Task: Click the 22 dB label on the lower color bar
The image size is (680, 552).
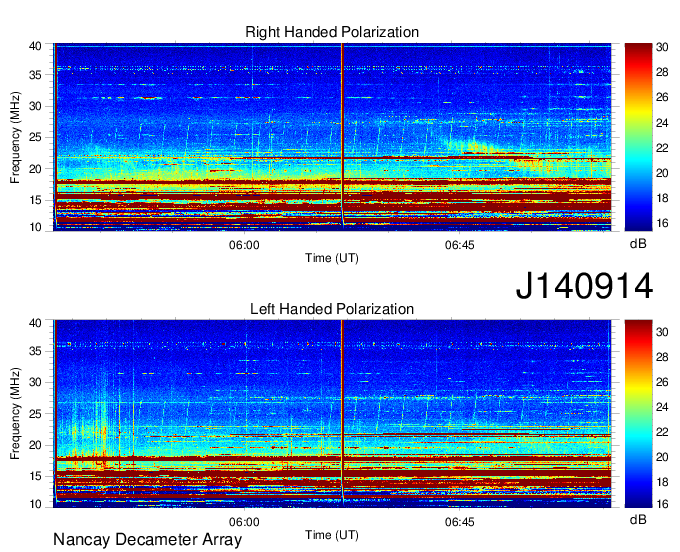Action: tap(662, 432)
